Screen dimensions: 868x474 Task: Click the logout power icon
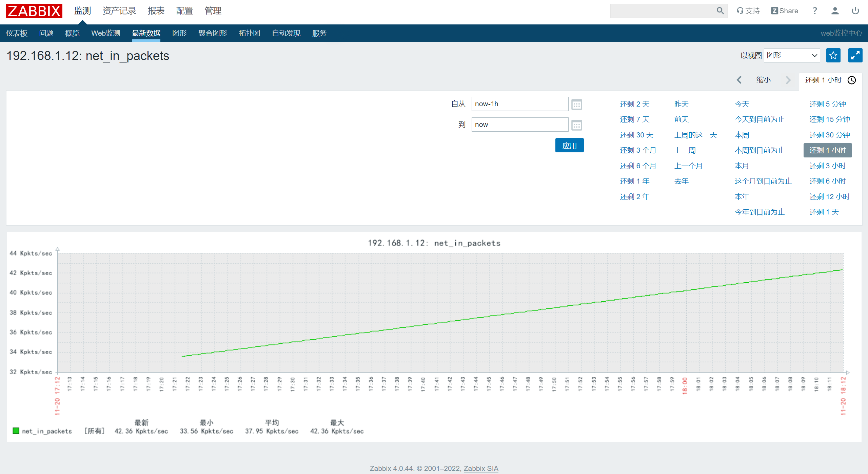pos(855,11)
